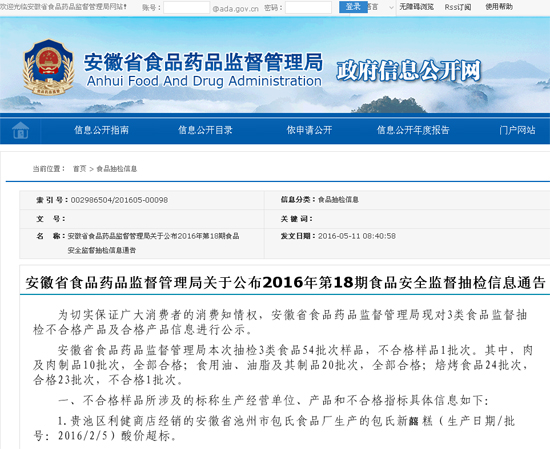Click the 登录 login button
Screen dimensions: 550x449
[x=353, y=7]
